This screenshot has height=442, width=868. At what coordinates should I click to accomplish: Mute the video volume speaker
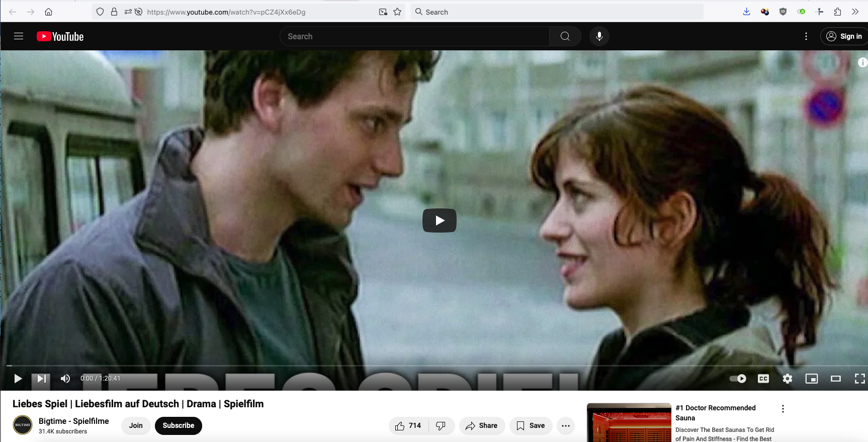pyautogui.click(x=65, y=379)
